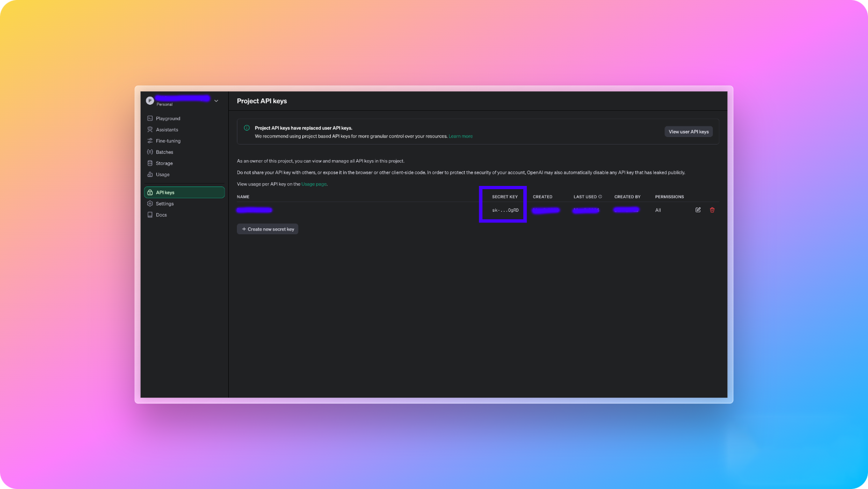Click the info icon in the banner
The width and height of the screenshot is (868, 489).
click(x=247, y=128)
